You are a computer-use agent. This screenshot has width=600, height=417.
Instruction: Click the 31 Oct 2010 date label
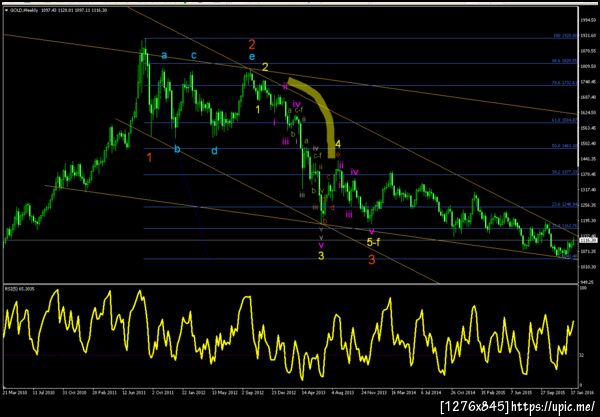pos(73,393)
